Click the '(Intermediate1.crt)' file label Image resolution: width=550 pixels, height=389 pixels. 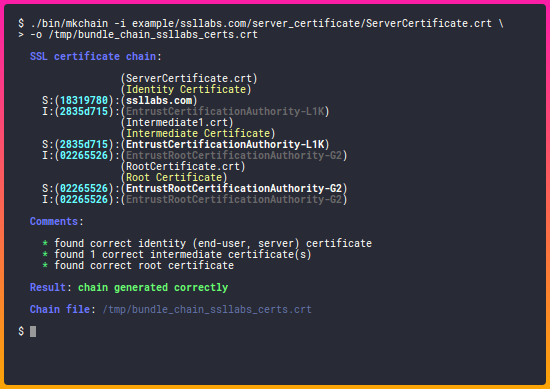(177, 122)
